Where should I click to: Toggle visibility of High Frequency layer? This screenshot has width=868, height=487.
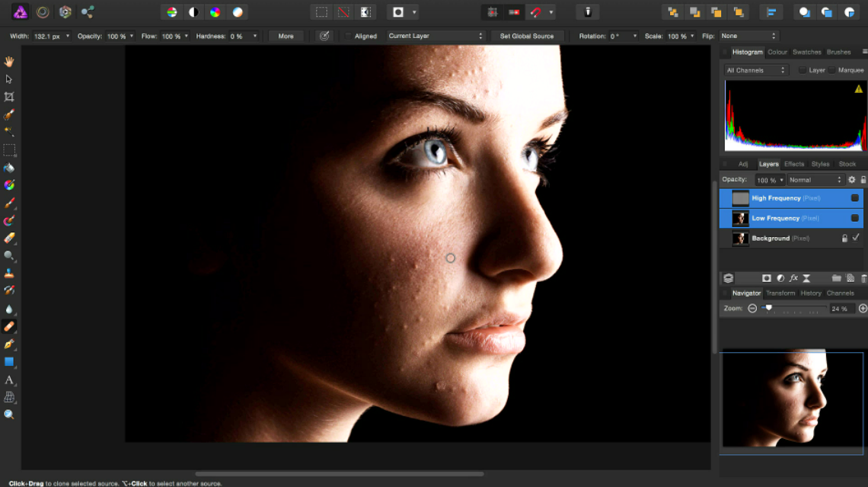click(x=855, y=198)
